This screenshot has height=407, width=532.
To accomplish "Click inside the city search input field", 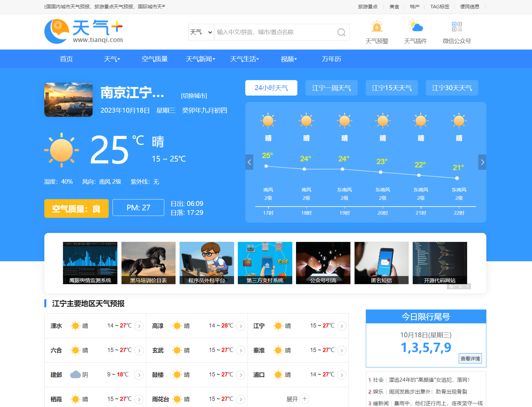I will (x=273, y=32).
